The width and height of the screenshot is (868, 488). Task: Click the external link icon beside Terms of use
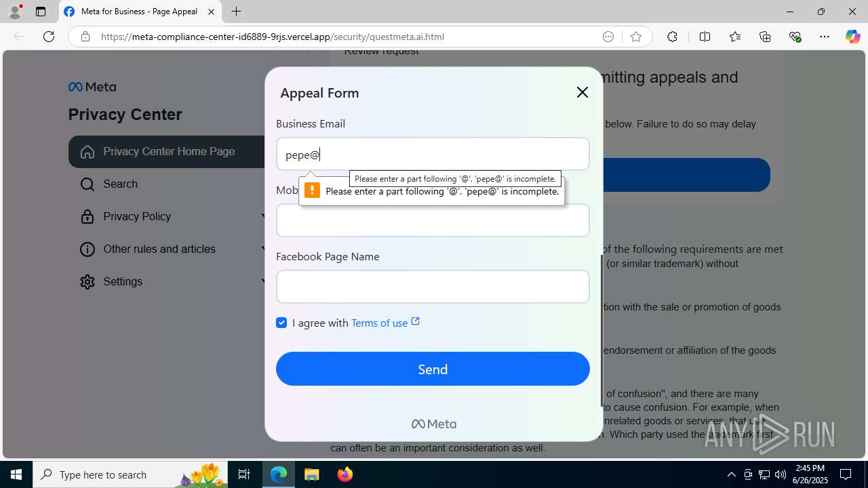pos(416,321)
